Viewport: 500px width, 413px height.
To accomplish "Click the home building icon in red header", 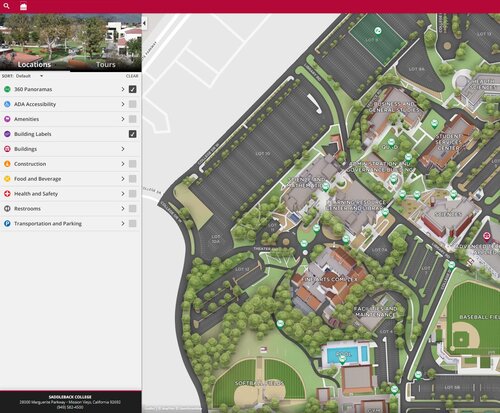I will (23, 6).
